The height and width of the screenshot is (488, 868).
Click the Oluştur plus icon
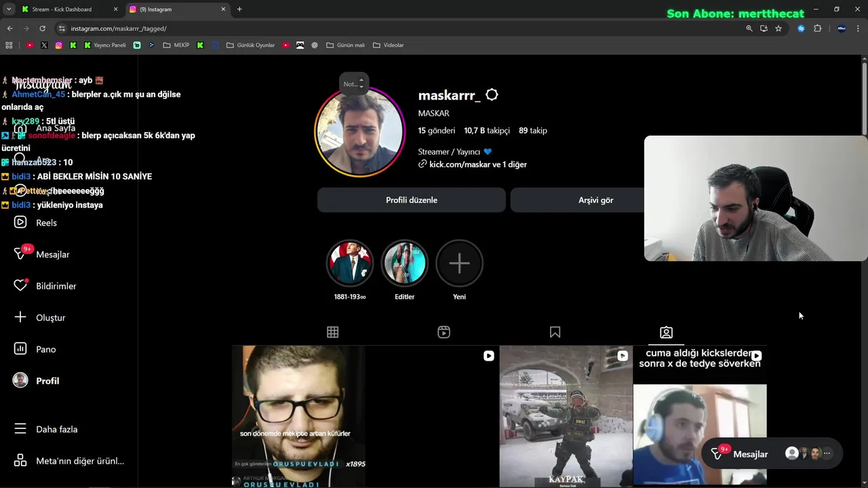pyautogui.click(x=20, y=317)
